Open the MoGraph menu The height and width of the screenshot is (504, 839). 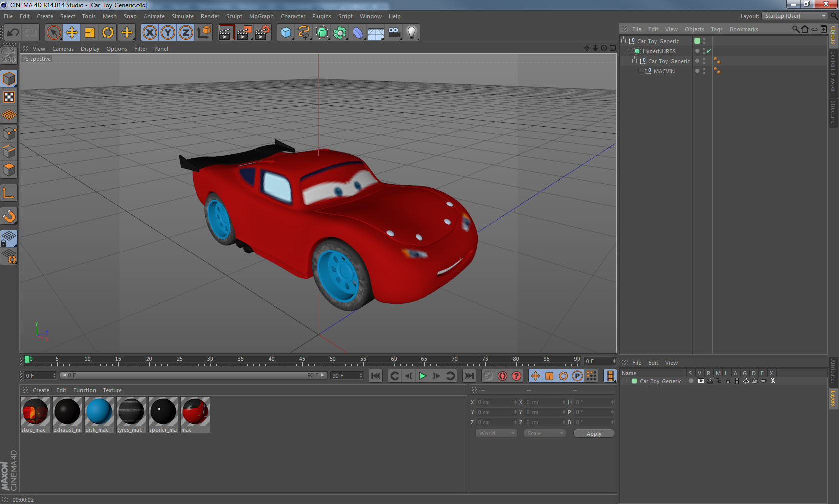pos(261,16)
